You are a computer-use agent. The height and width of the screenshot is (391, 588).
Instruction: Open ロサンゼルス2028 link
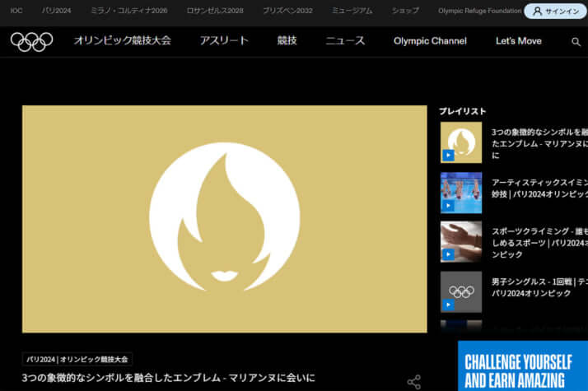click(x=215, y=11)
